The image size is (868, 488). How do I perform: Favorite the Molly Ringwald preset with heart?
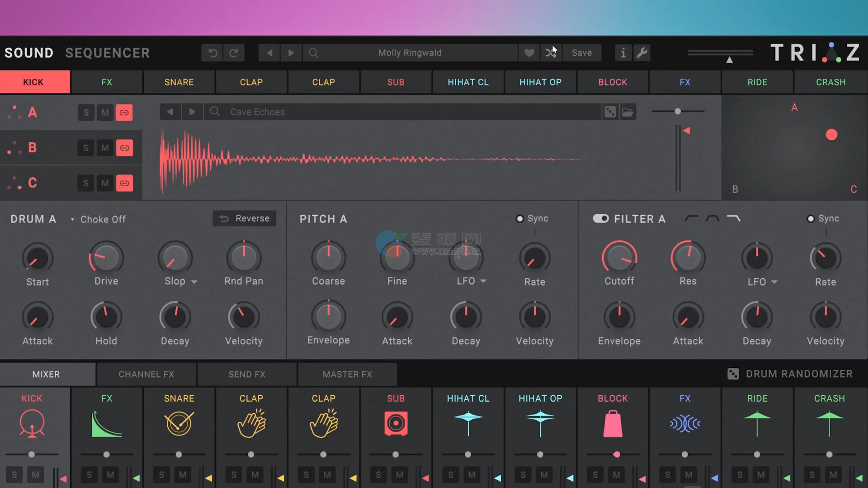pyautogui.click(x=529, y=53)
